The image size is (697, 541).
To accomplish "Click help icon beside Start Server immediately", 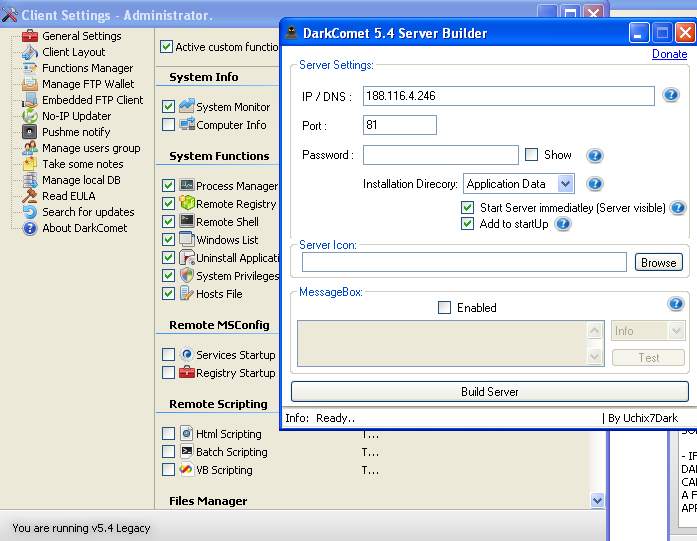I will coord(678,208).
